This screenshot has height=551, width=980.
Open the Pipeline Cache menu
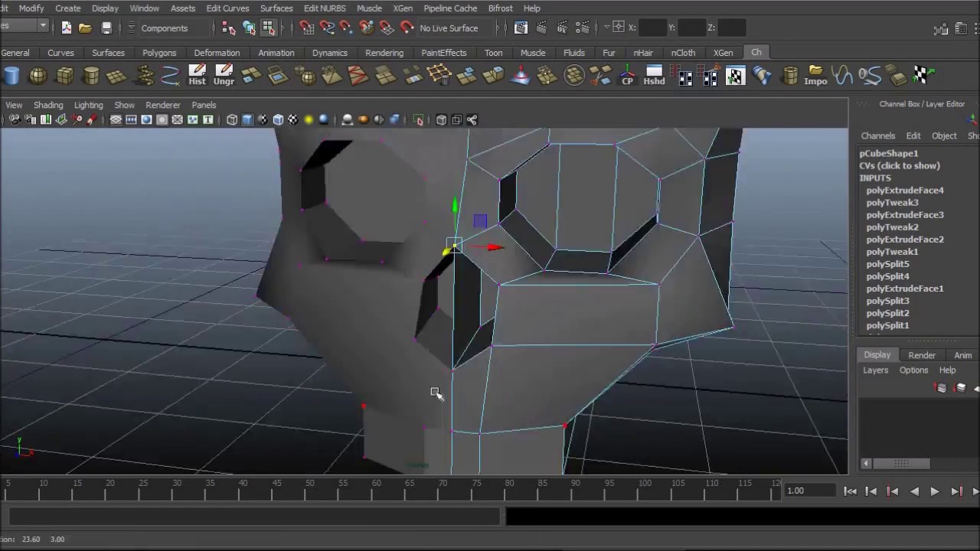pos(450,8)
